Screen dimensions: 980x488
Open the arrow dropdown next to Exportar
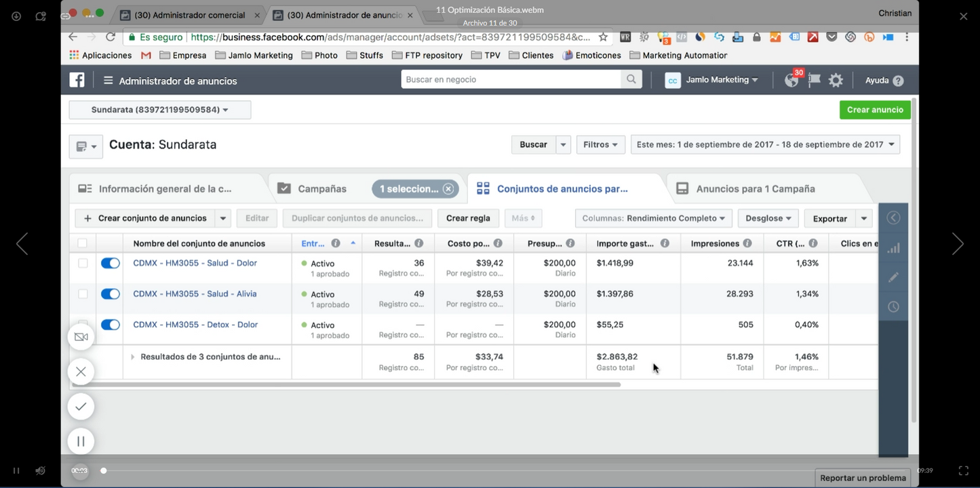point(864,218)
